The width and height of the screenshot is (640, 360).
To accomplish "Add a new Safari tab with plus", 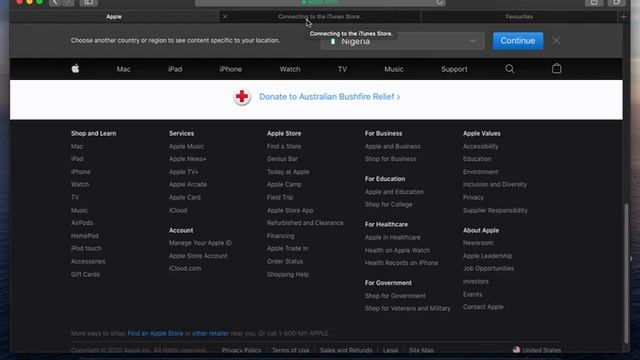I will (623, 17).
